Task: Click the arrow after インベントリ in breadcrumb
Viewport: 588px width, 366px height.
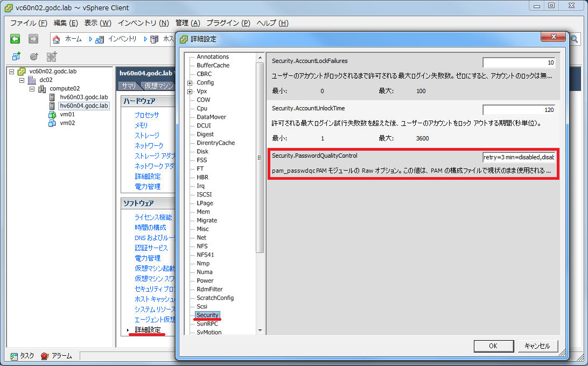Action: (x=145, y=39)
